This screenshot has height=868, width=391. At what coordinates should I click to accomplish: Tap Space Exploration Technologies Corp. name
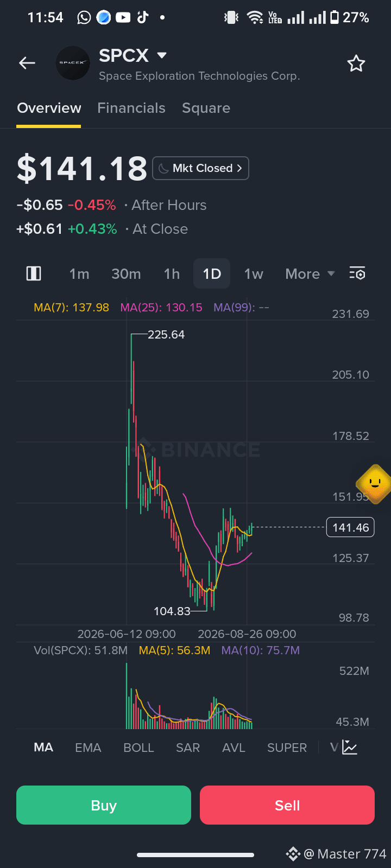click(199, 76)
